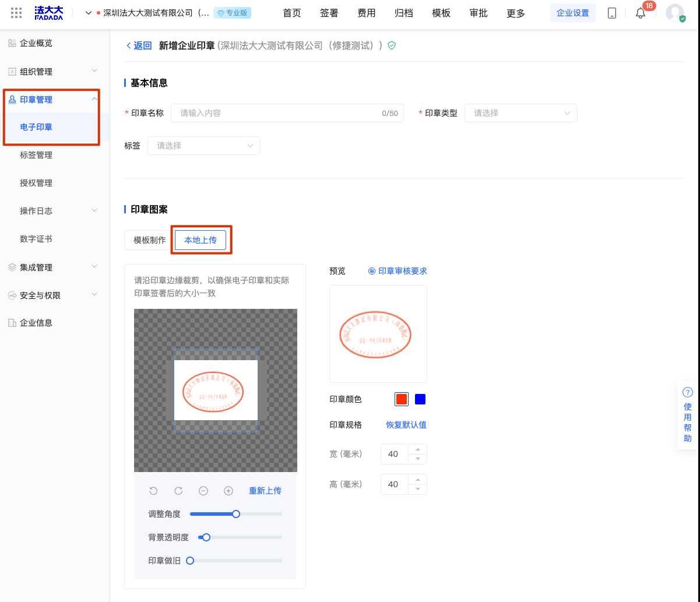The height and width of the screenshot is (602, 700).
Task: Click the 集成管理 layers icon
Action: (12, 267)
